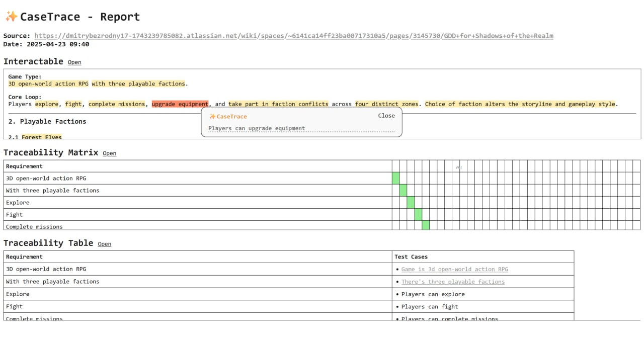
Task: Click the 'Game Type:' label
Action: 25,77
